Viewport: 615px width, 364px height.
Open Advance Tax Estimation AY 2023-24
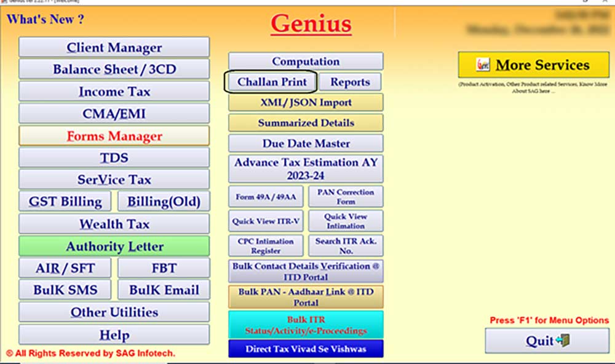click(306, 168)
